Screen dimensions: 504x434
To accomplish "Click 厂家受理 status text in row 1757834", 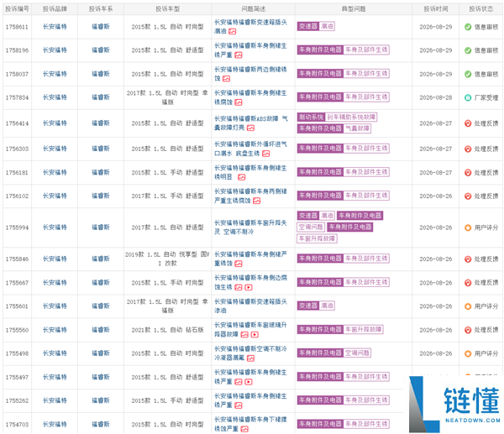I will tap(486, 97).
